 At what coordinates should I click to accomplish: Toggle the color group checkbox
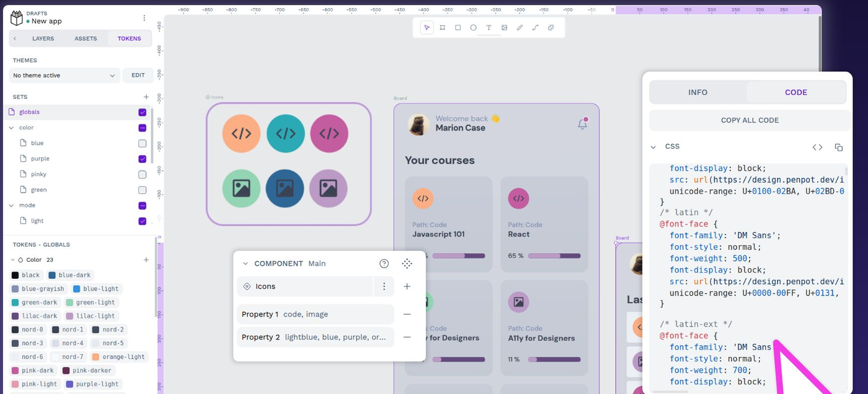point(143,128)
